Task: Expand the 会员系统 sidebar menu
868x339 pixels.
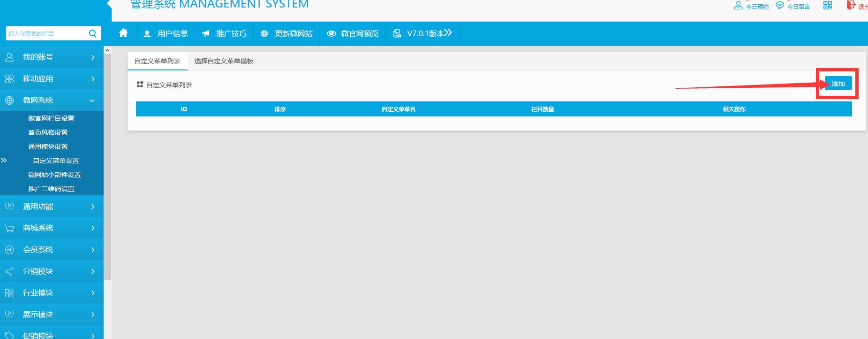Action: 52,249
